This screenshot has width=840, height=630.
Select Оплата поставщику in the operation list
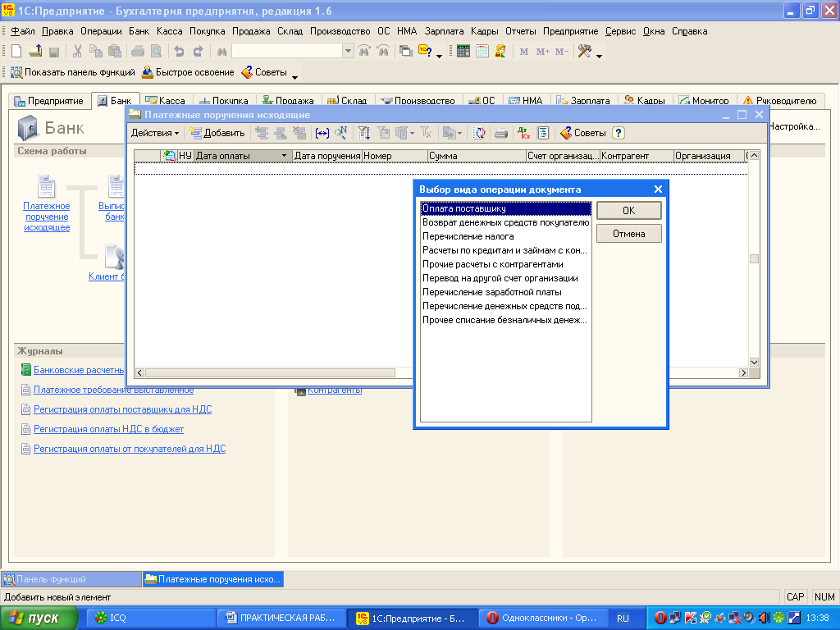[505, 208]
